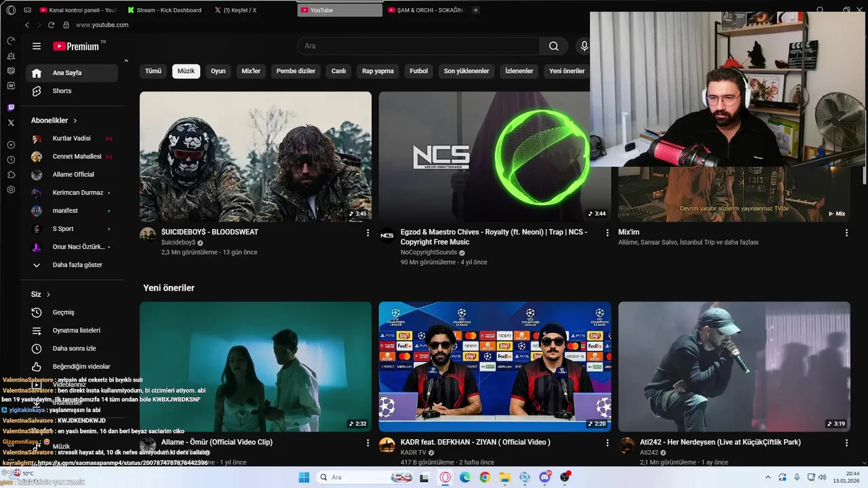
Task: Play the $UICIDEBOY$ BLOODSWEAT thumbnail
Action: (x=256, y=157)
